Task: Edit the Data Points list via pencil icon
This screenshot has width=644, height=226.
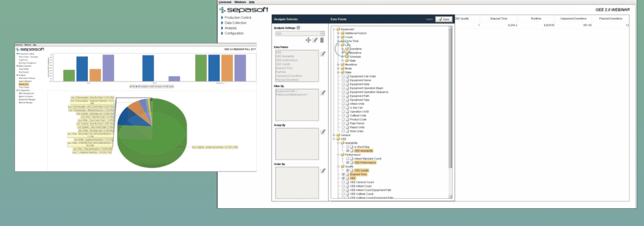Action: point(323,54)
